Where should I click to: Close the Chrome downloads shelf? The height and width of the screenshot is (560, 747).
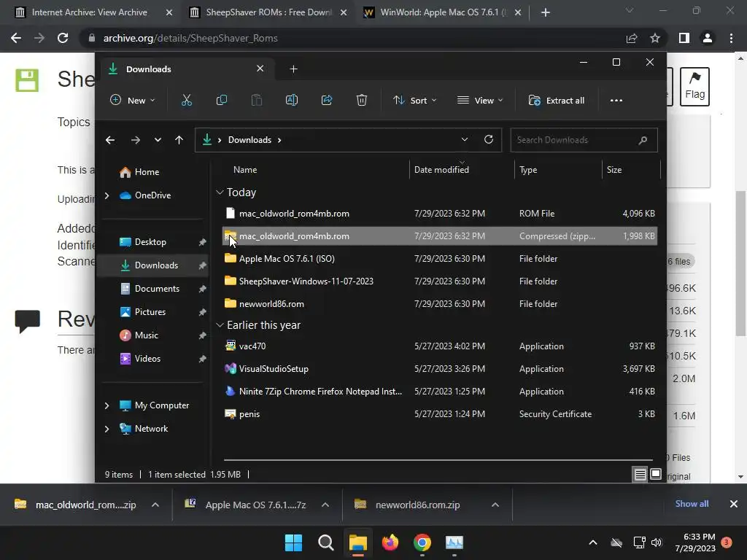(x=734, y=504)
